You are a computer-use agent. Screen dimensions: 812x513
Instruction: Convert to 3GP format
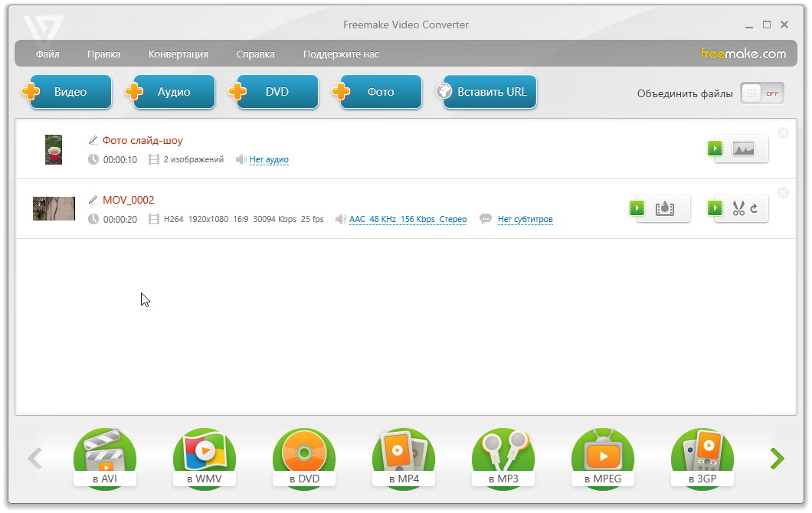(702, 458)
